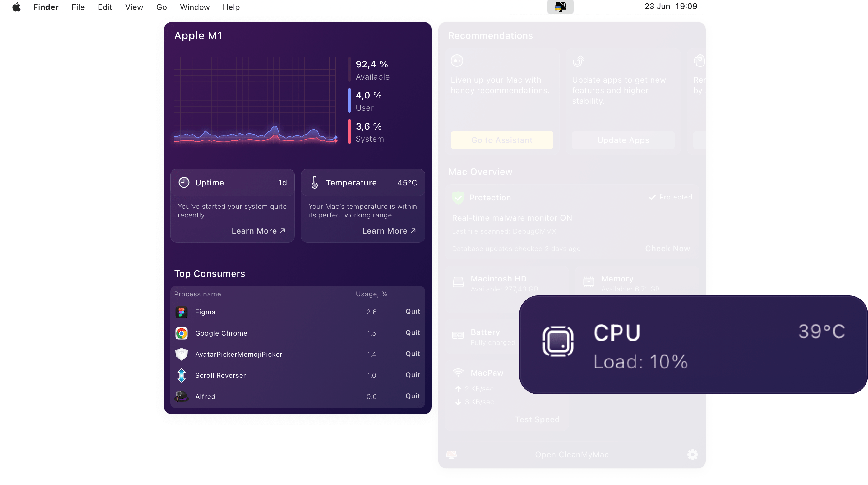
Task: Click the Figma usage value 2.6
Action: click(371, 312)
